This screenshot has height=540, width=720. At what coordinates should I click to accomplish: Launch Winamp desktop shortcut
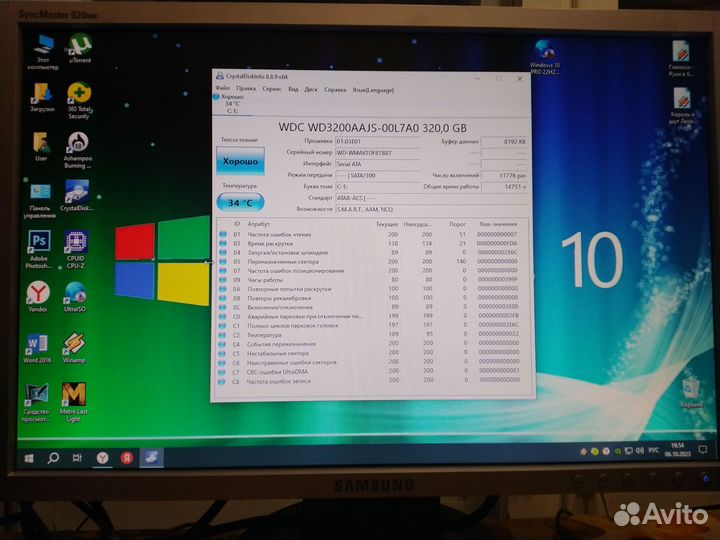(x=74, y=349)
